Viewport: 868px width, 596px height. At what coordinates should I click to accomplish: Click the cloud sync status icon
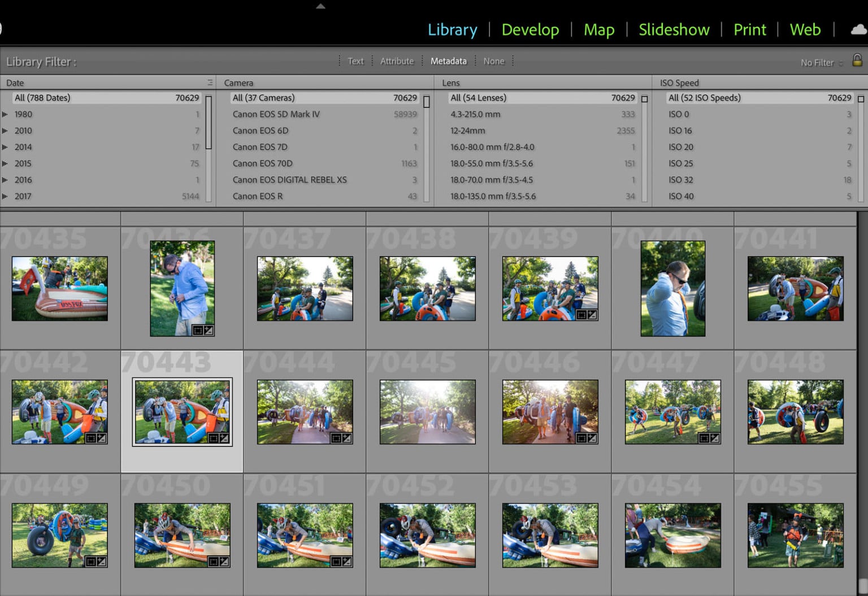[858, 29]
